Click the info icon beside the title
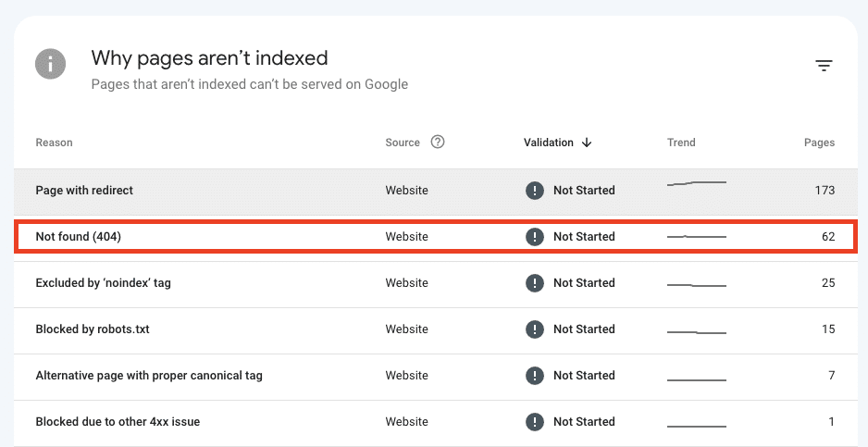 click(x=51, y=65)
